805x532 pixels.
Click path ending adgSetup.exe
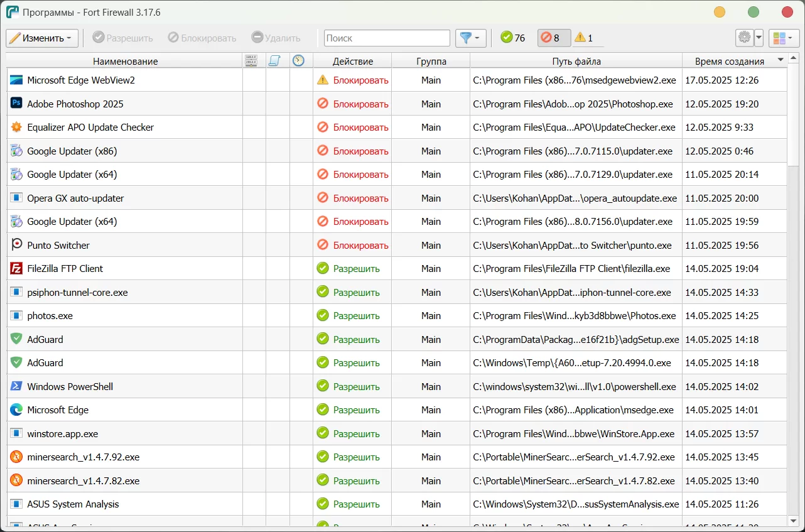[x=576, y=339]
